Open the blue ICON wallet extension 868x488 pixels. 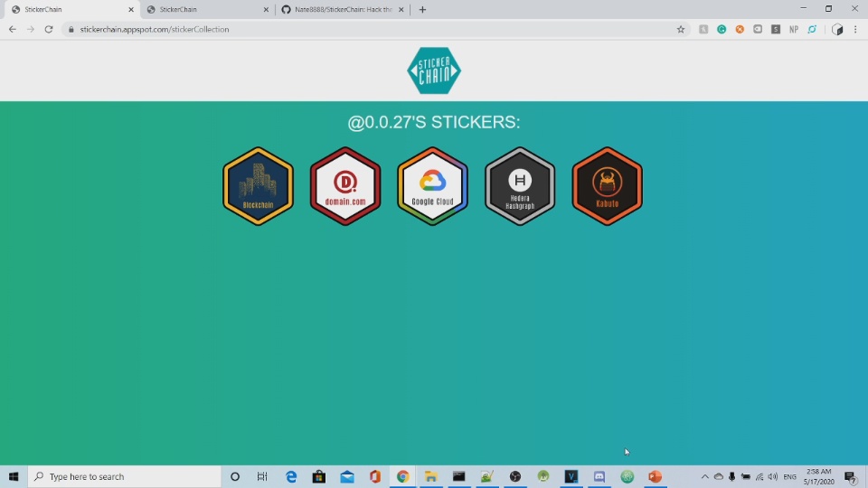point(812,29)
